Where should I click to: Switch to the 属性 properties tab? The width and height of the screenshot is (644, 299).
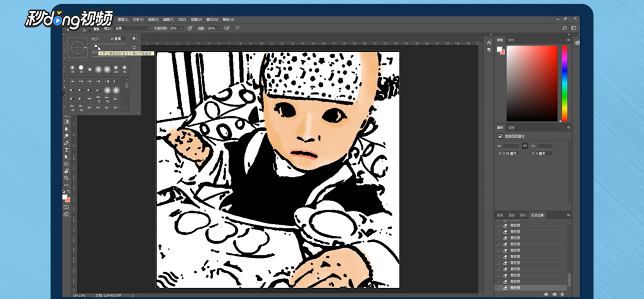pyautogui.click(x=500, y=128)
